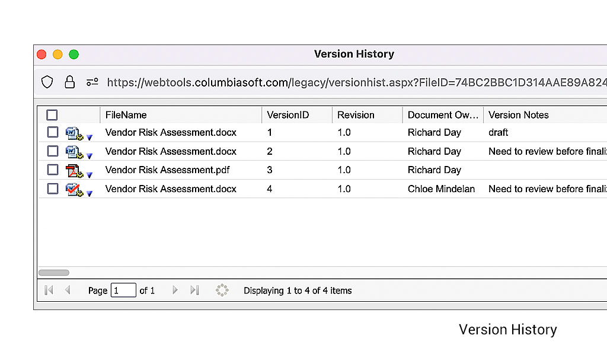Click file name in version 4 row
607x364 pixels.
point(171,189)
